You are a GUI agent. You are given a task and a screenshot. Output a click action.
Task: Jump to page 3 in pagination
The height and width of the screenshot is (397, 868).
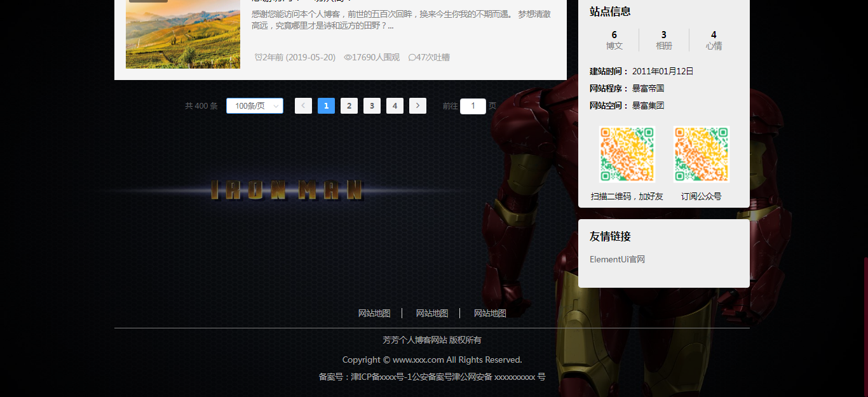372,106
